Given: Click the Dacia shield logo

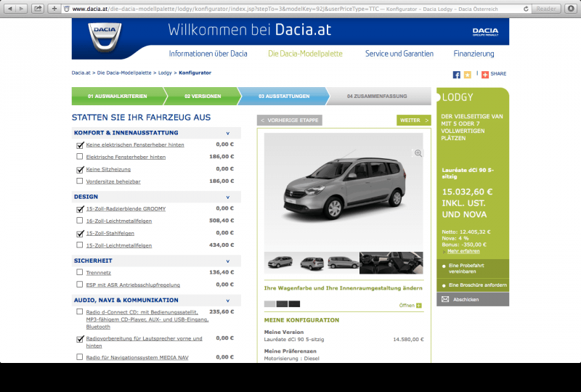Looking at the screenshot, I should 105,37.
